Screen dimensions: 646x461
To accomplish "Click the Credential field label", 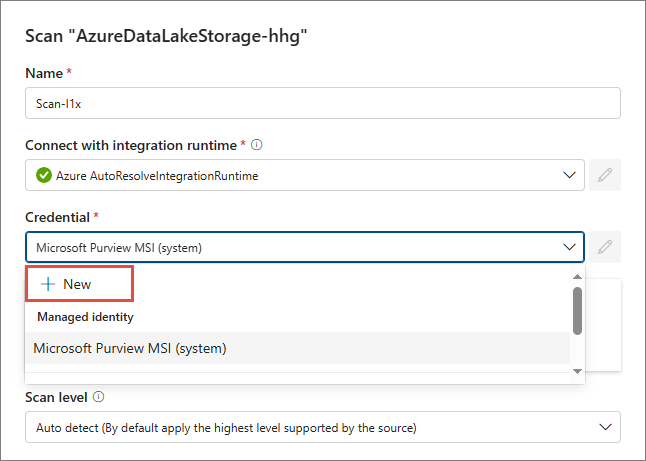I will click(57, 217).
